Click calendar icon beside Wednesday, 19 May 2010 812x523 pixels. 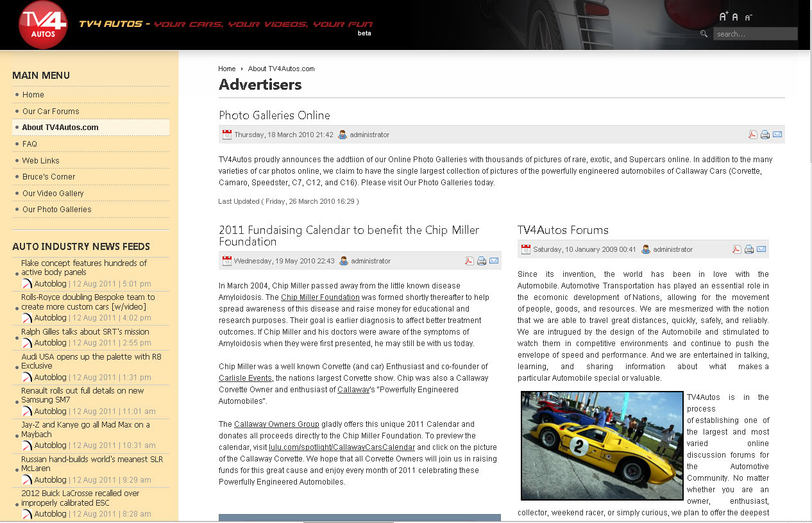click(x=227, y=261)
